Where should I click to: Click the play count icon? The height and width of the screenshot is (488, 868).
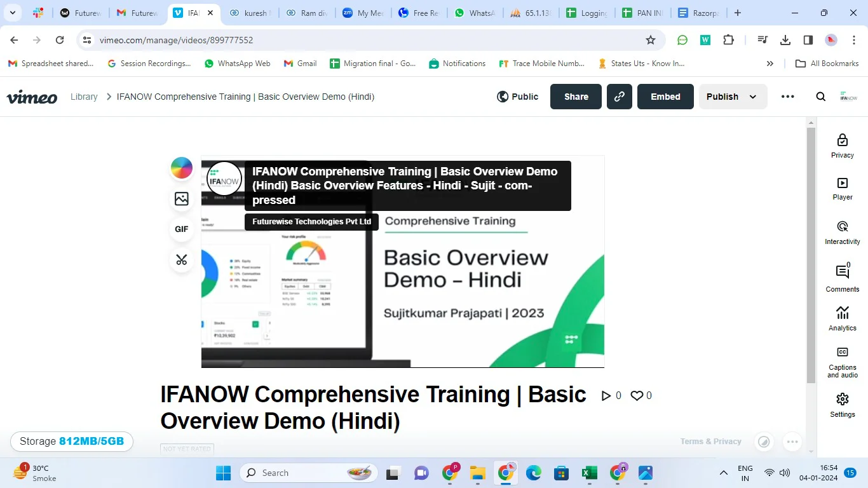click(606, 395)
